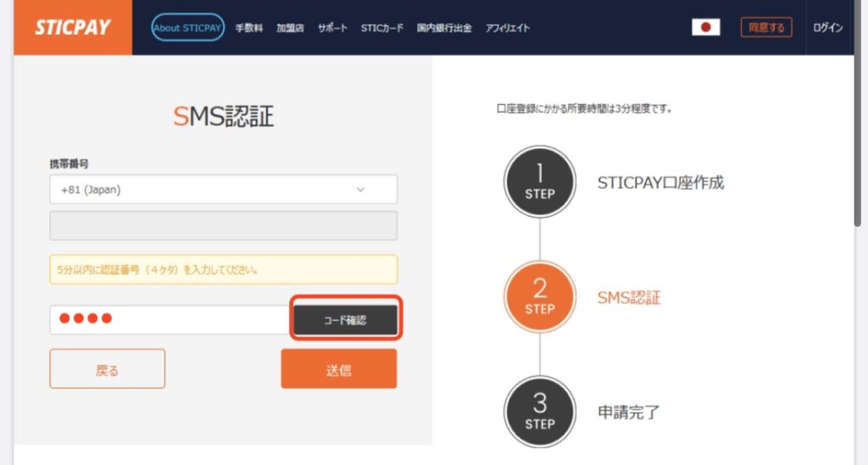Click the STICPAY口座作成 step text
868x465 pixels.
[x=660, y=182]
